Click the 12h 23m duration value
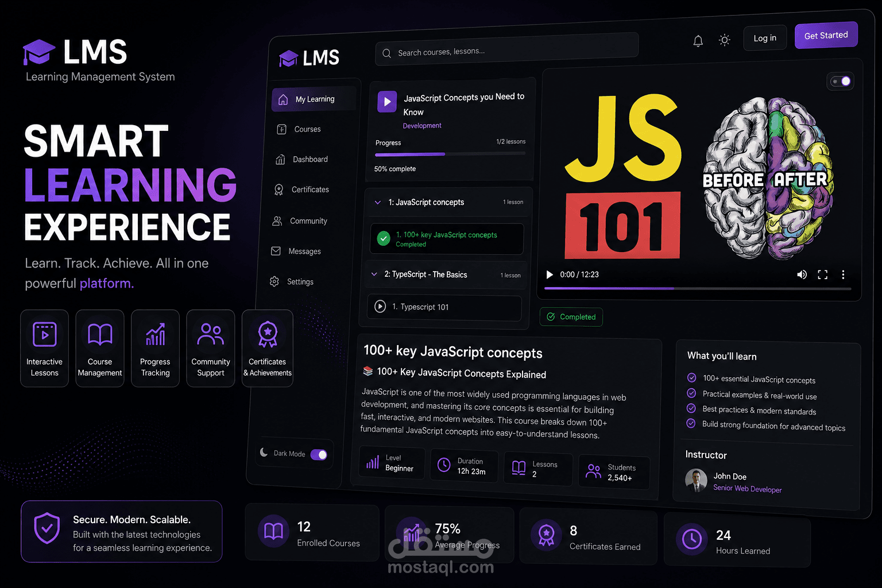The image size is (882, 588). (x=471, y=471)
